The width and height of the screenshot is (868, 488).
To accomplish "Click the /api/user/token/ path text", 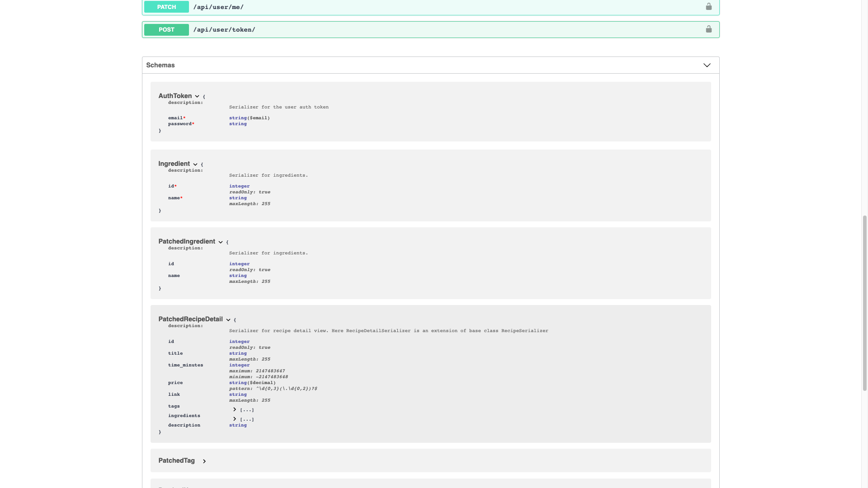I will coord(225,29).
